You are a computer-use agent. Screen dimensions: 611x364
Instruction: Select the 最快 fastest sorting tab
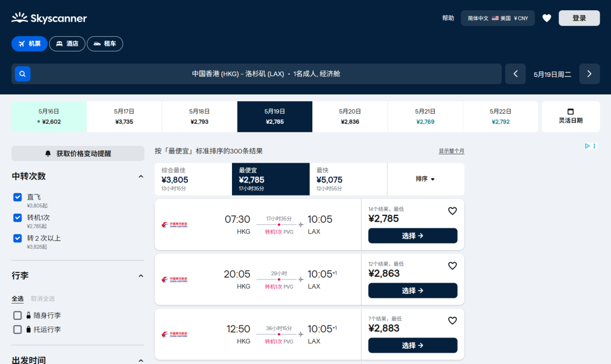click(348, 179)
